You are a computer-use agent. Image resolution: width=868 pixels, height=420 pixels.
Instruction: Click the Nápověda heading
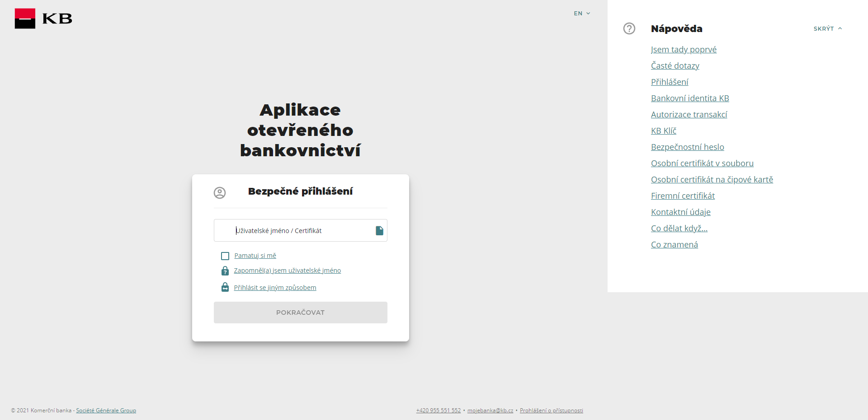677,28
